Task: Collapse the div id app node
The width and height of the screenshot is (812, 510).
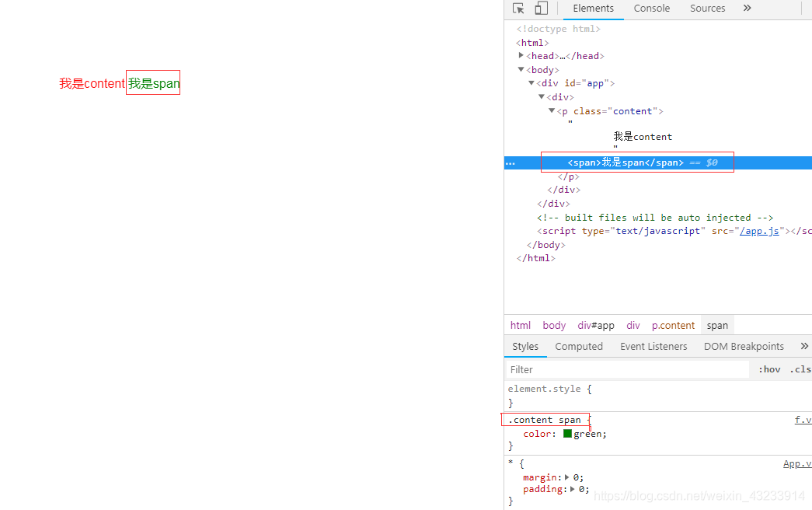Action: [531, 83]
